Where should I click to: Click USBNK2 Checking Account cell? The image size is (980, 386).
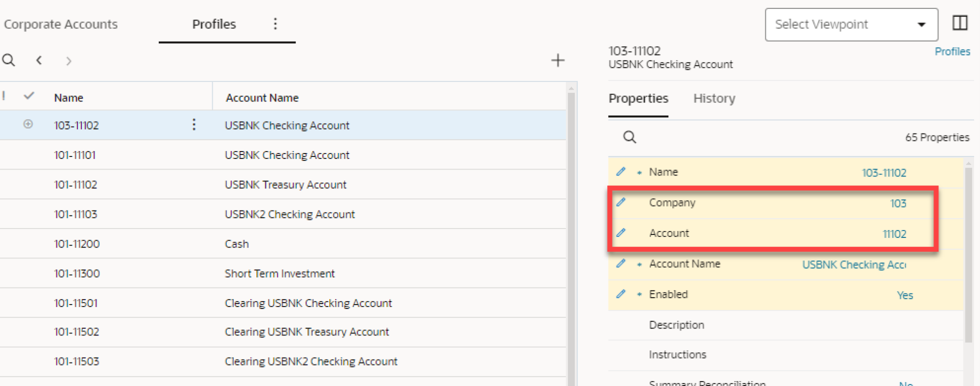pos(290,214)
